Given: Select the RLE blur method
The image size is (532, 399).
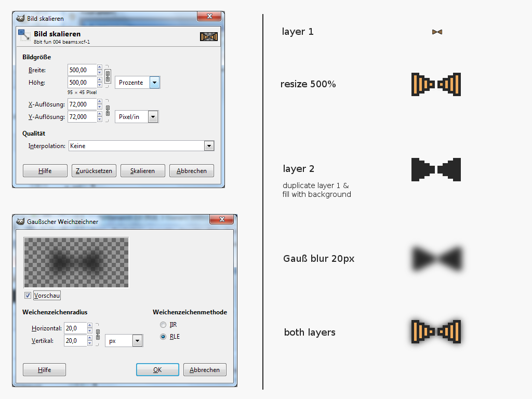Looking at the screenshot, I should (163, 337).
